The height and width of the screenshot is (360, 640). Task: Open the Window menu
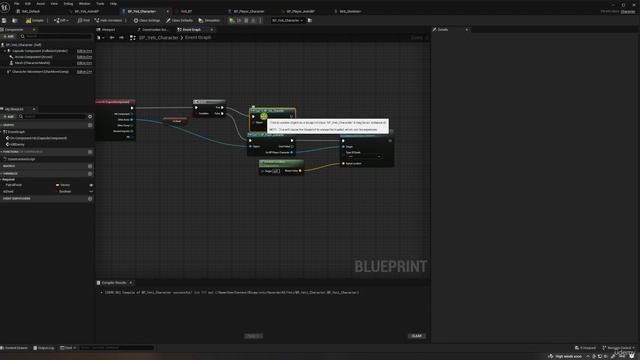point(84,4)
